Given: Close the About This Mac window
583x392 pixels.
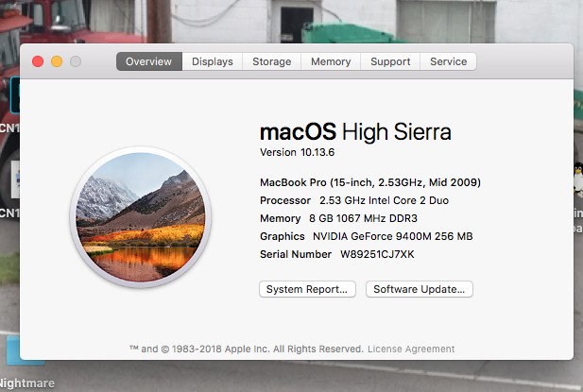Looking at the screenshot, I should [x=38, y=61].
